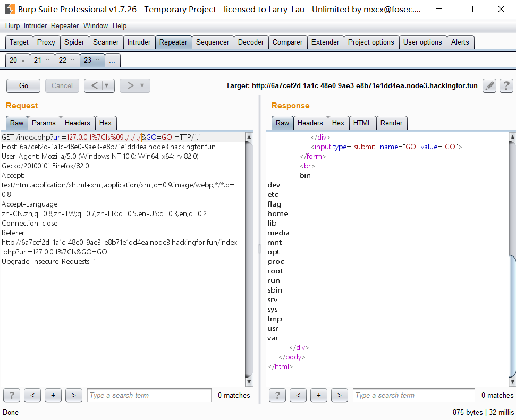Click the plus options button in response search
Screen dimensions: 516x420
(x=318, y=396)
